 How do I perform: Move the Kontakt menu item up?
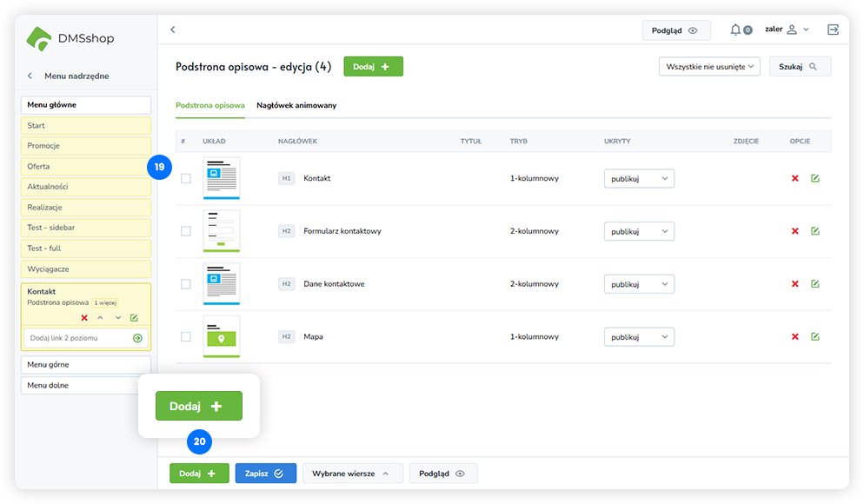click(x=100, y=318)
